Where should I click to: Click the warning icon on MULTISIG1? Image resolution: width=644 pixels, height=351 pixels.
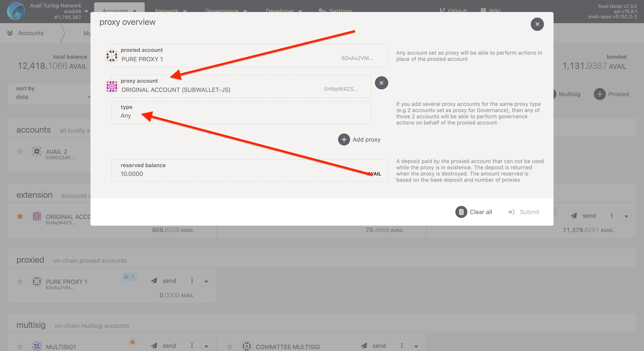pos(132,342)
